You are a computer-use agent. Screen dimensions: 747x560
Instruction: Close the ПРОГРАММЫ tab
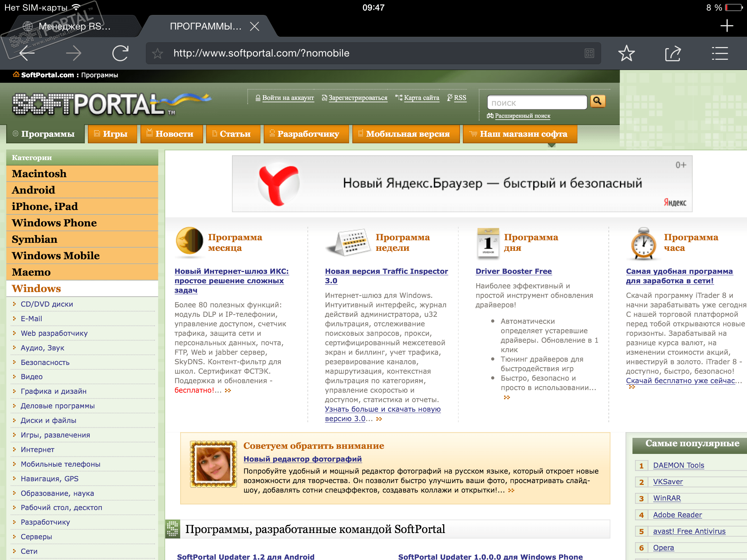point(255,26)
